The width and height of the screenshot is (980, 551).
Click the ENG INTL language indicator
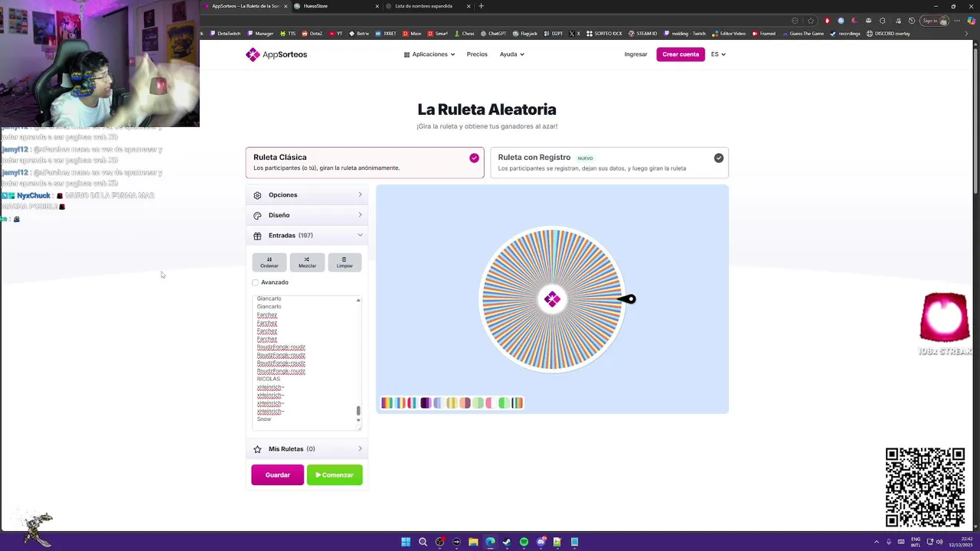[x=915, y=542]
